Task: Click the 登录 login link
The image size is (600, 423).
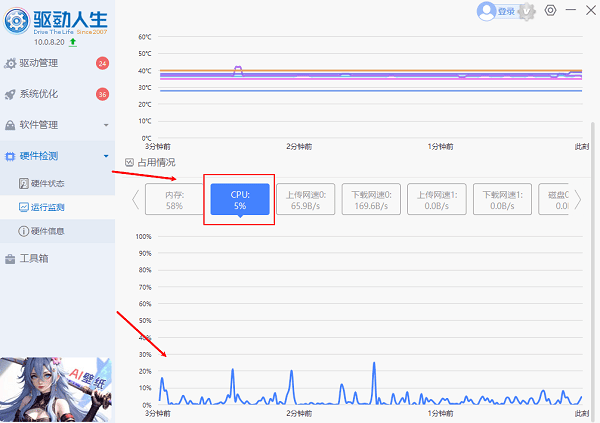Action: (x=506, y=12)
